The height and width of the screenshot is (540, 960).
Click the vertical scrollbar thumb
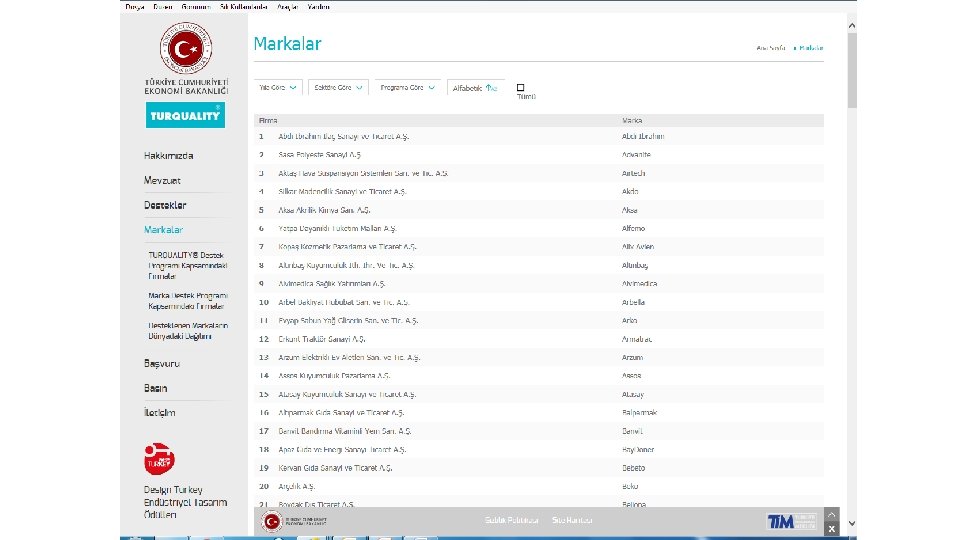coord(852,70)
